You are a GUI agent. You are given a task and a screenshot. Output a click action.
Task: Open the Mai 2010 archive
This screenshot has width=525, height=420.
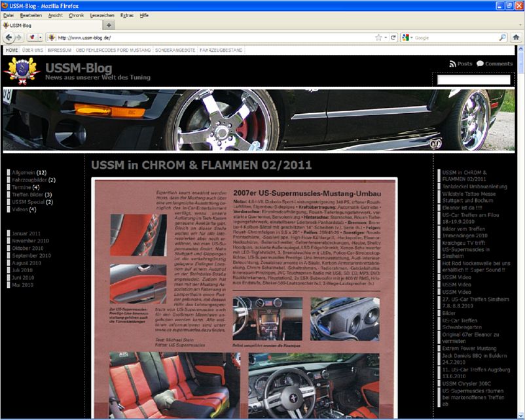click(x=23, y=285)
